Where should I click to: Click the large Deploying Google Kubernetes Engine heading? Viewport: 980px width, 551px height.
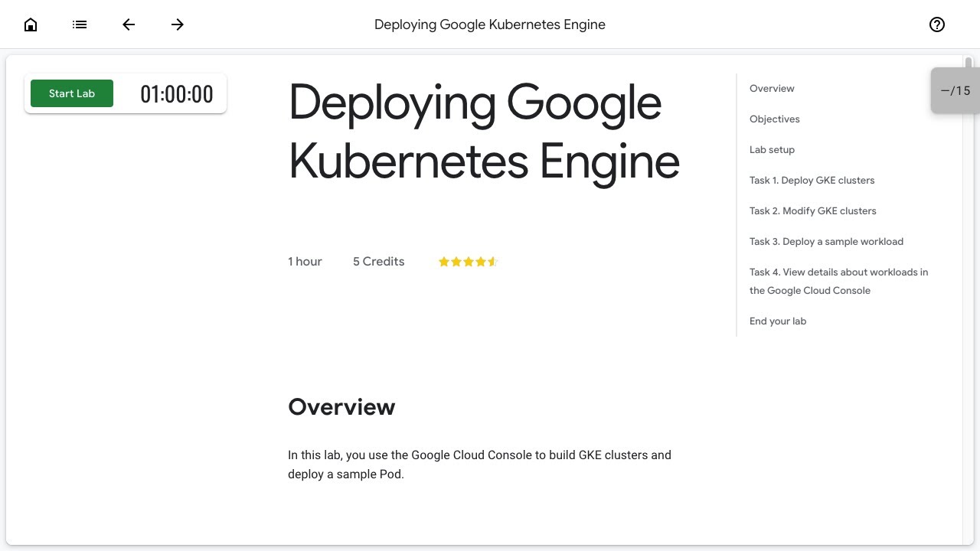pyautogui.click(x=484, y=132)
